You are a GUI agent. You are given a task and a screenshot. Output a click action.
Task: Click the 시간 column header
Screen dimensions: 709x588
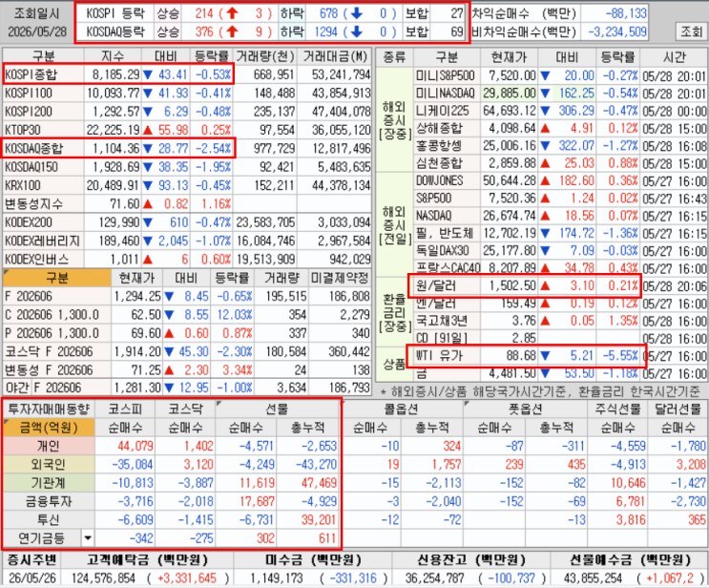coord(675,57)
